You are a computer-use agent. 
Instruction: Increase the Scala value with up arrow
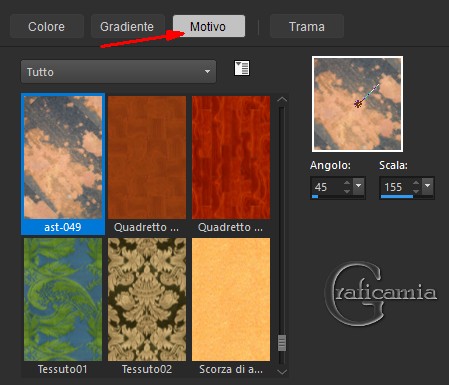[416, 183]
